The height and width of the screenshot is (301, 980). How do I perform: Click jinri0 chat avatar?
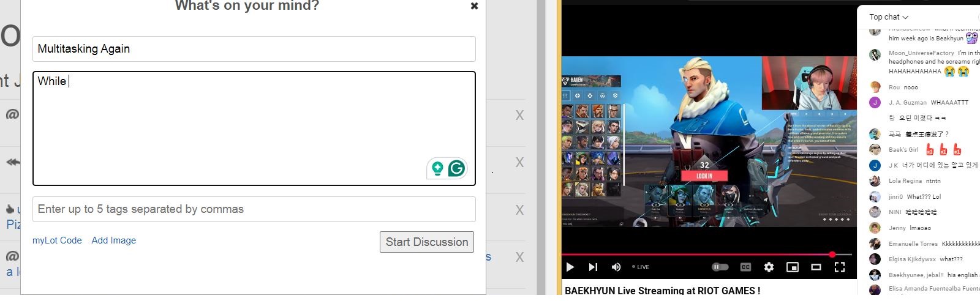pyautogui.click(x=875, y=196)
